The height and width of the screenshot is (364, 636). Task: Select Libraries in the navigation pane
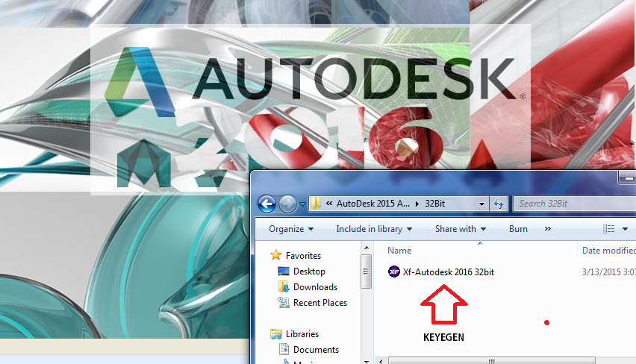pyautogui.click(x=302, y=334)
